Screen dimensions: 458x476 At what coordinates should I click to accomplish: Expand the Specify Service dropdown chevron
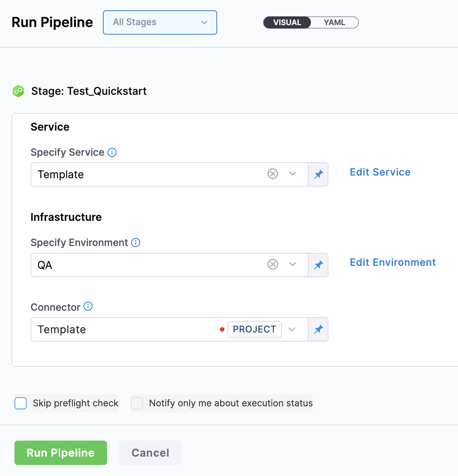click(293, 174)
